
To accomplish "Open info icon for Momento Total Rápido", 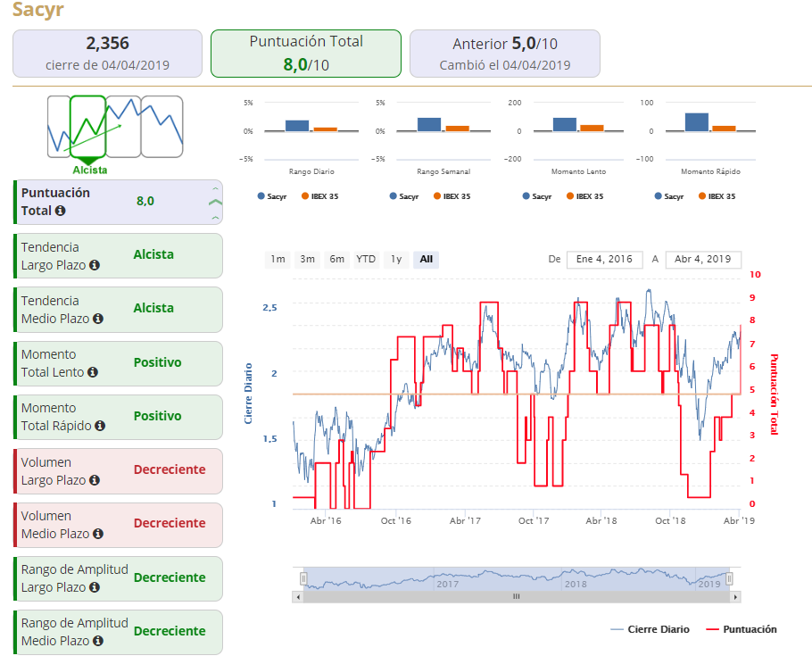I will point(100,426).
